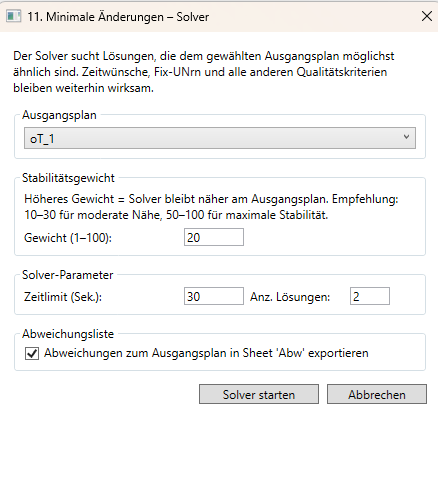Open the Ausgangsplan combo box showing oT_1
This screenshot has height=478, width=438.
[220, 138]
